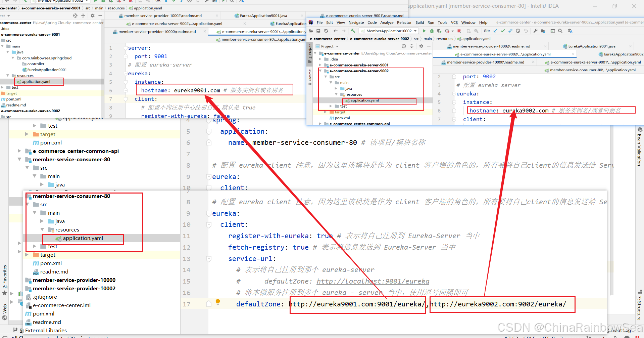This screenshot has height=338, width=644.
Task: Open Project Structure icon in the right window toolbar
Action: pos(543,31)
